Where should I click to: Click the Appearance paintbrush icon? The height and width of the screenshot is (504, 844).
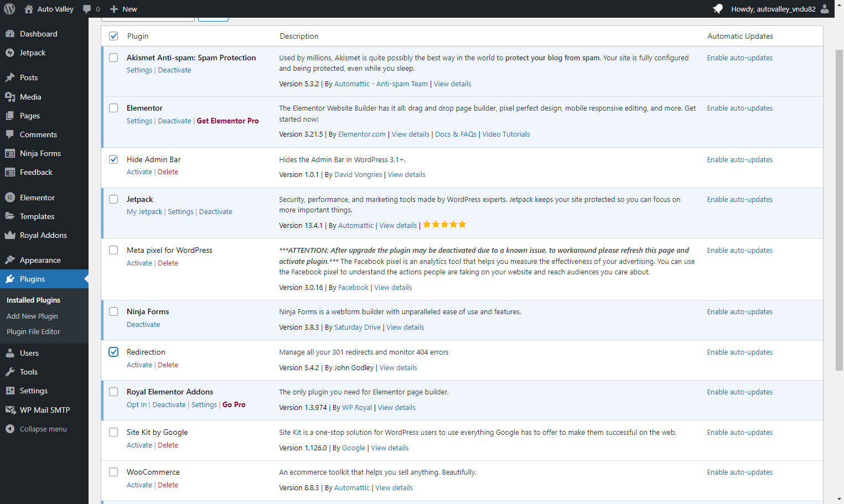coord(10,260)
